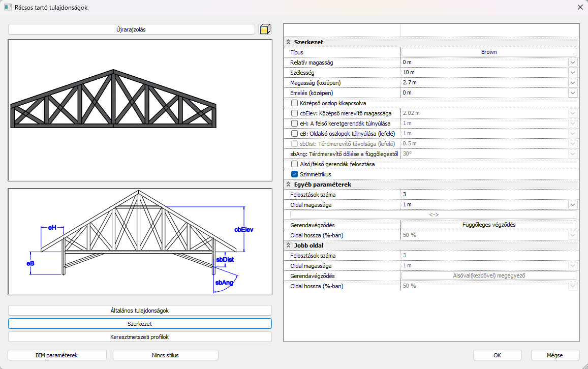Screen dimensions: 588x369
Task: Open Magasság (középen) value dropdown
Action: tap(573, 83)
